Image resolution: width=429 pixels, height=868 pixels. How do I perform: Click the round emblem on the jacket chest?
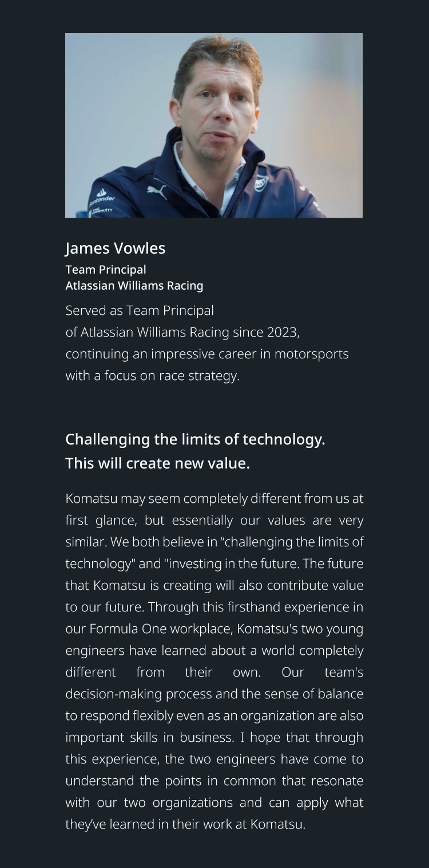click(261, 184)
